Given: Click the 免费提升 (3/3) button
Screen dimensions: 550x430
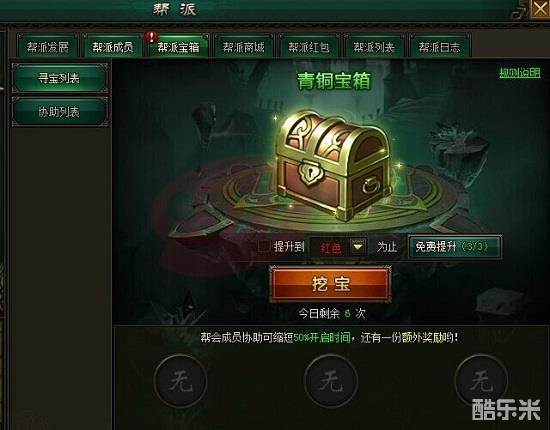Looking at the screenshot, I should pos(455,247).
